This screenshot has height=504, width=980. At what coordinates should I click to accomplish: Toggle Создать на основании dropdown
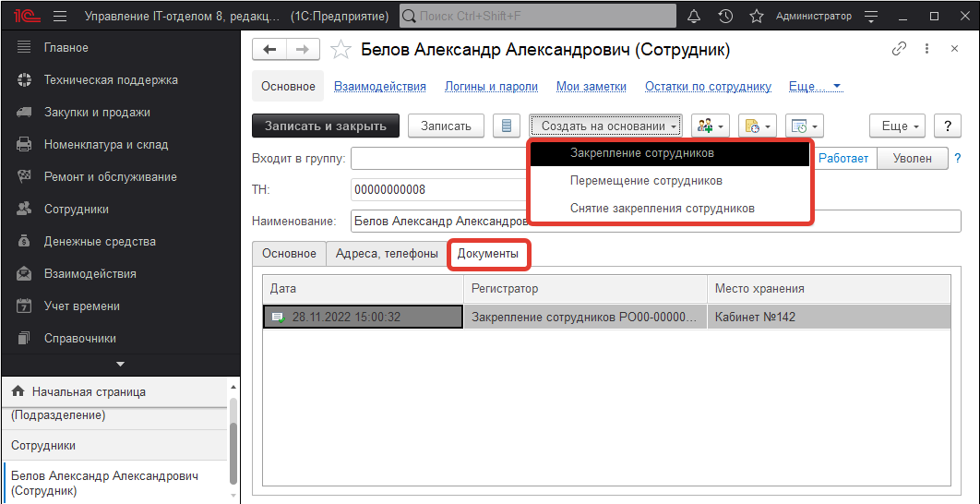click(x=605, y=126)
